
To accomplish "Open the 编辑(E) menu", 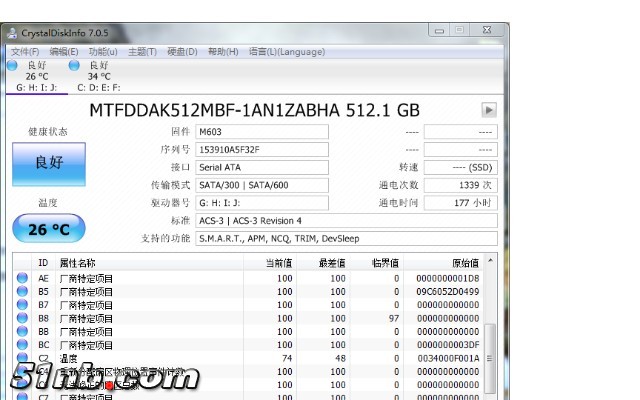I will (64, 52).
